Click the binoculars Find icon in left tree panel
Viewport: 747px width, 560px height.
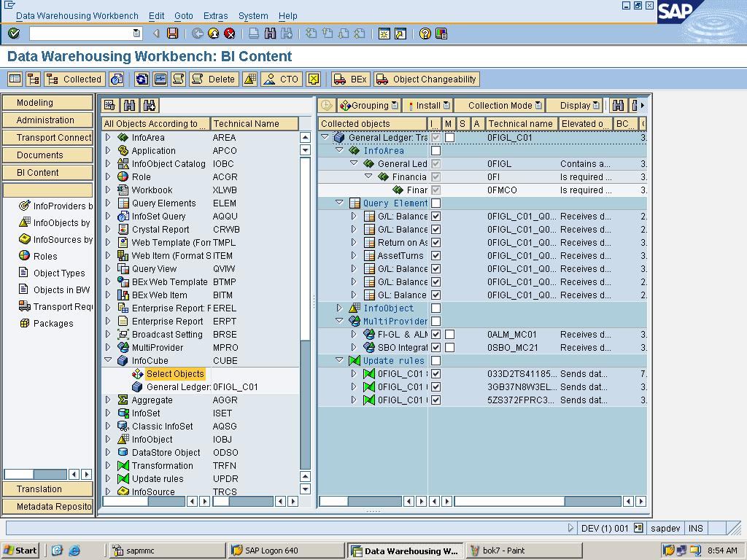click(x=130, y=105)
